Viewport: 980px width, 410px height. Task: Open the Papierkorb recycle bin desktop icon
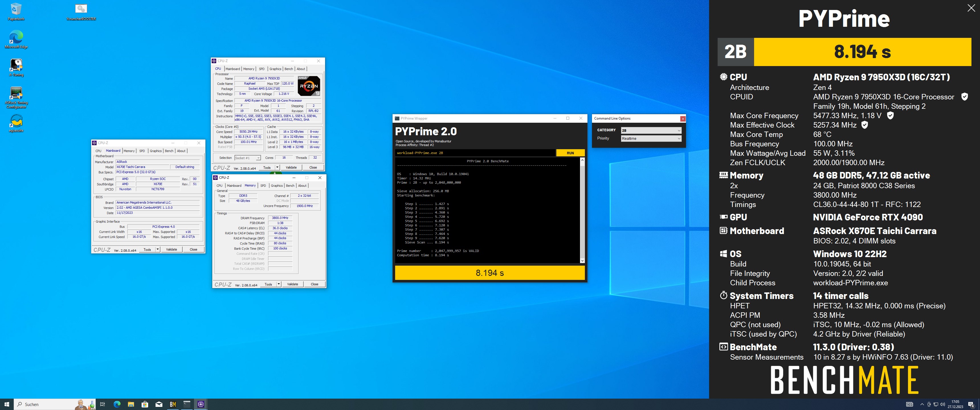16,11
